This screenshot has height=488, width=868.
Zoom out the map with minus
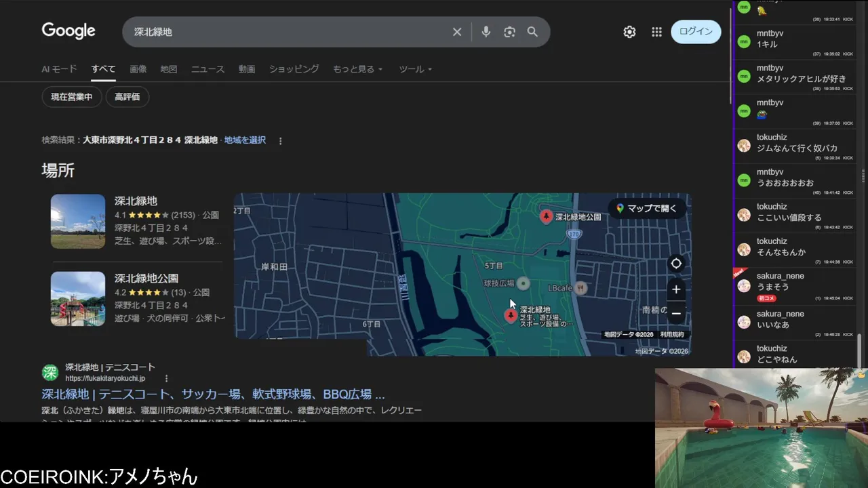[x=676, y=314]
